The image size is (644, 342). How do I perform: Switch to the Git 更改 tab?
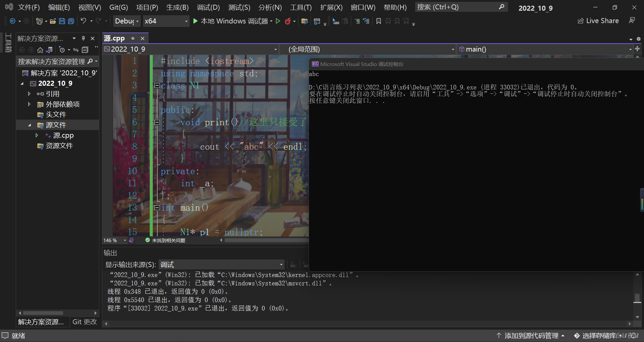(x=85, y=322)
